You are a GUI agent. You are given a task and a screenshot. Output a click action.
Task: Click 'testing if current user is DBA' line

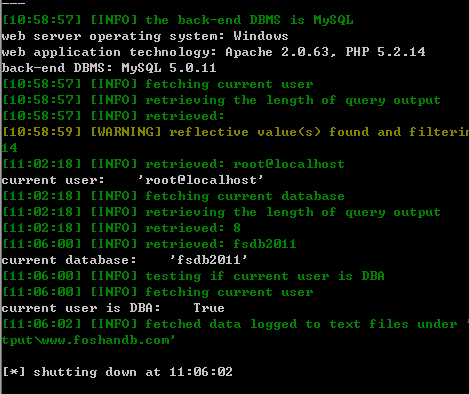(193, 276)
